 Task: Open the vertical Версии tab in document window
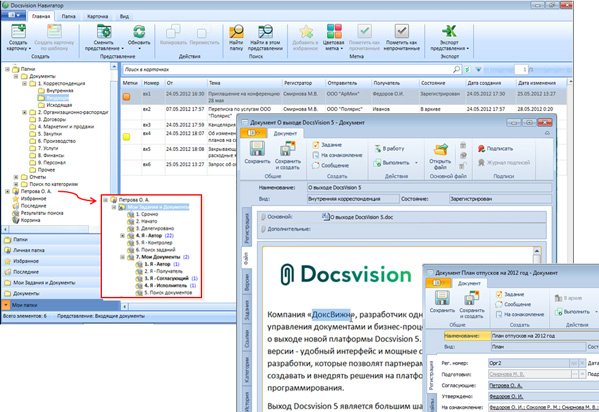(247, 282)
